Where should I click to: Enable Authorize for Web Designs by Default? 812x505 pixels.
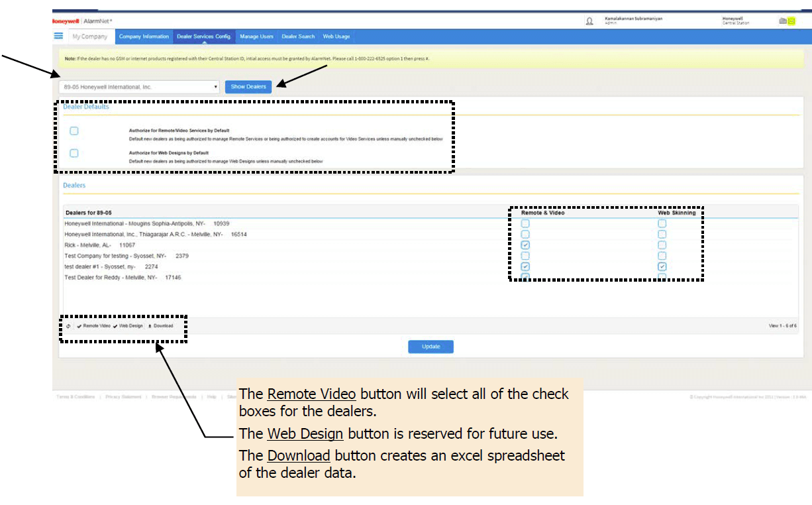(x=74, y=153)
